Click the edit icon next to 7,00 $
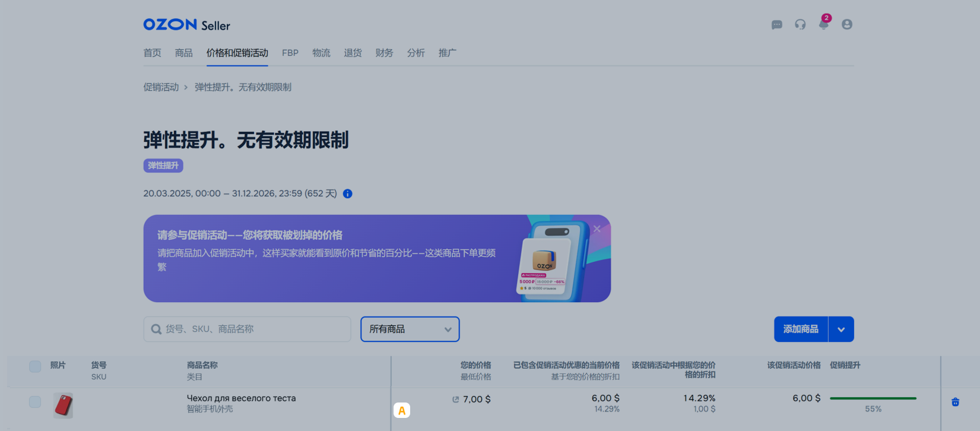The width and height of the screenshot is (980, 431). point(455,400)
